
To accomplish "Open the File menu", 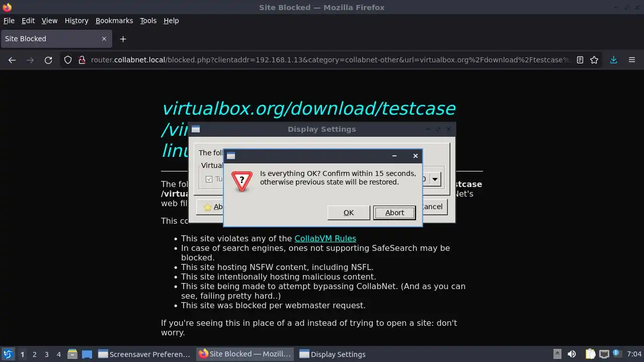I will tap(9, 21).
